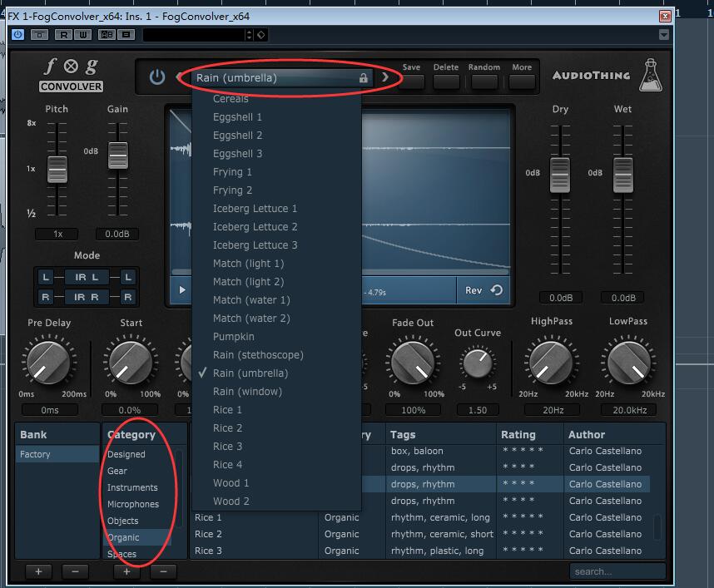Choose Frying 2 in the preset list

tap(276, 190)
